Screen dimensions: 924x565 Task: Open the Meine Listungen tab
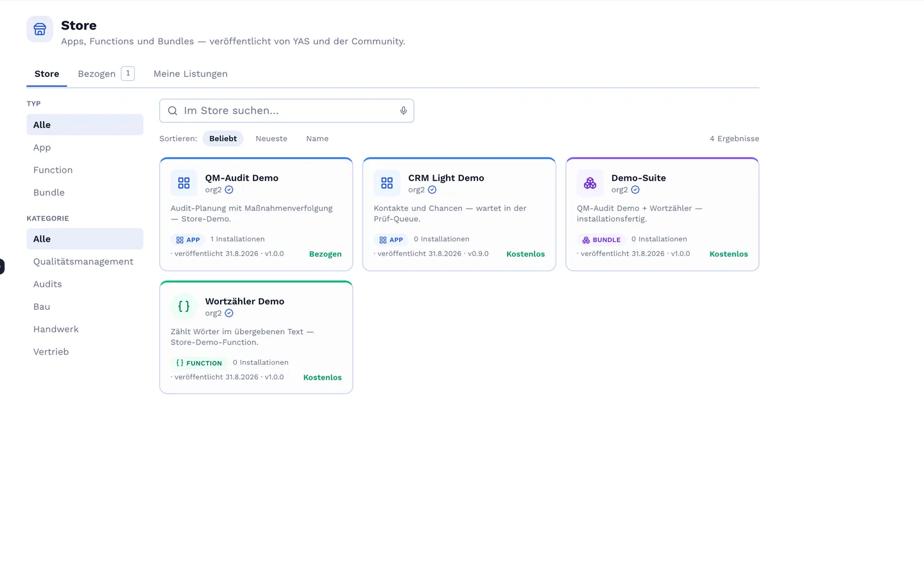(x=191, y=74)
